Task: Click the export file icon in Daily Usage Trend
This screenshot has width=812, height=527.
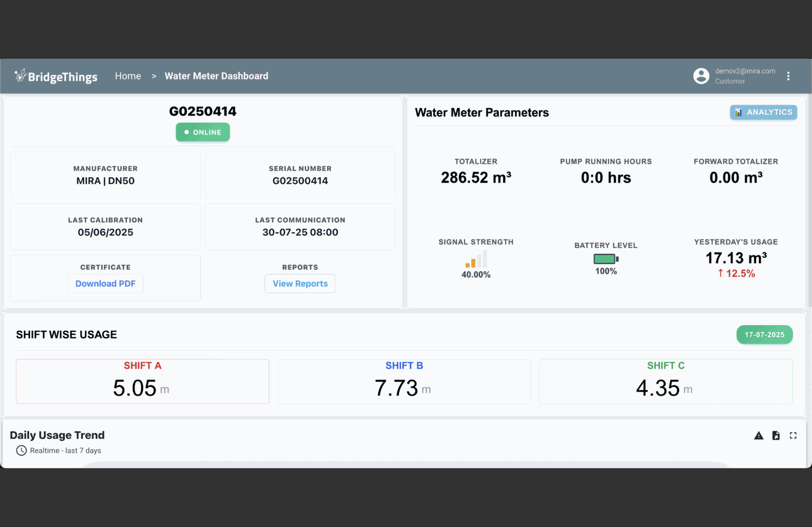Action: pos(776,436)
